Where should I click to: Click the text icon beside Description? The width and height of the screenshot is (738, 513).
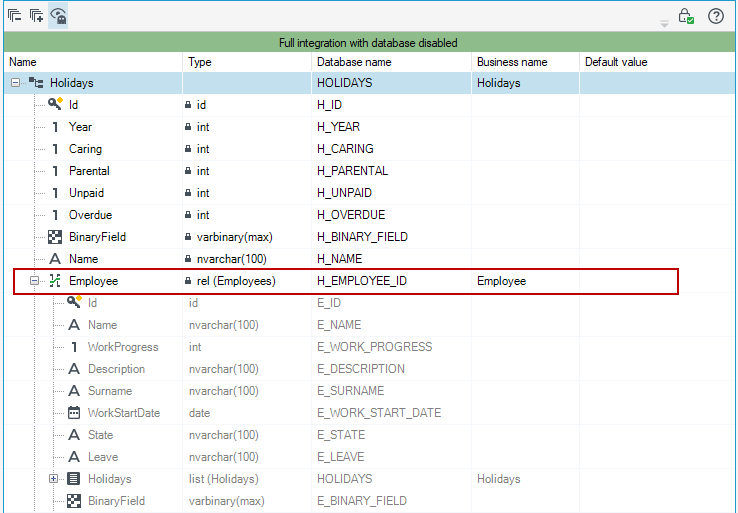point(74,369)
